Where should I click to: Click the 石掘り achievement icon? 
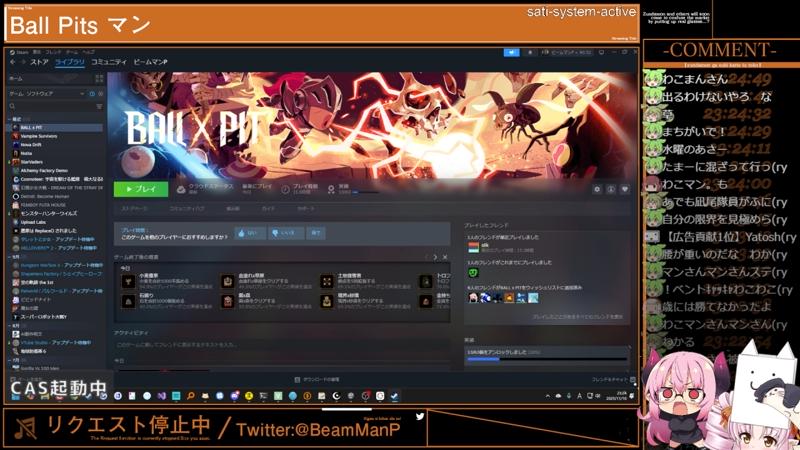pyautogui.click(x=128, y=301)
